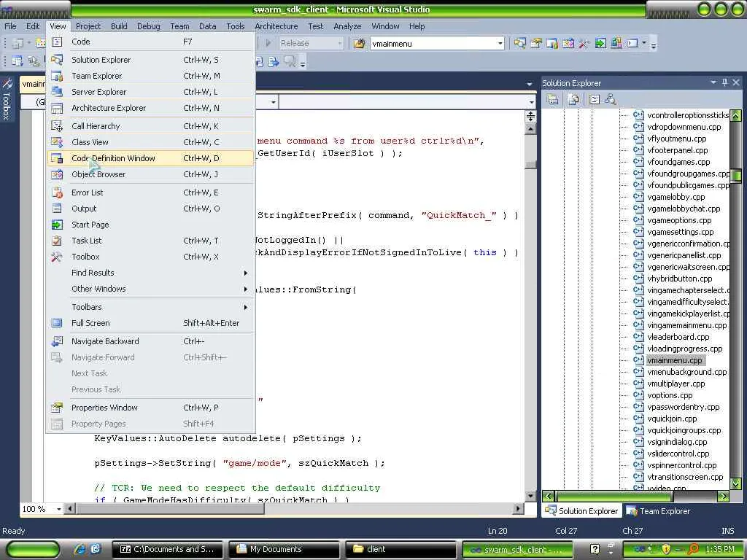The height and width of the screenshot is (560, 747).
Task: Click Full Screen icon in menu
Action: coord(57,323)
